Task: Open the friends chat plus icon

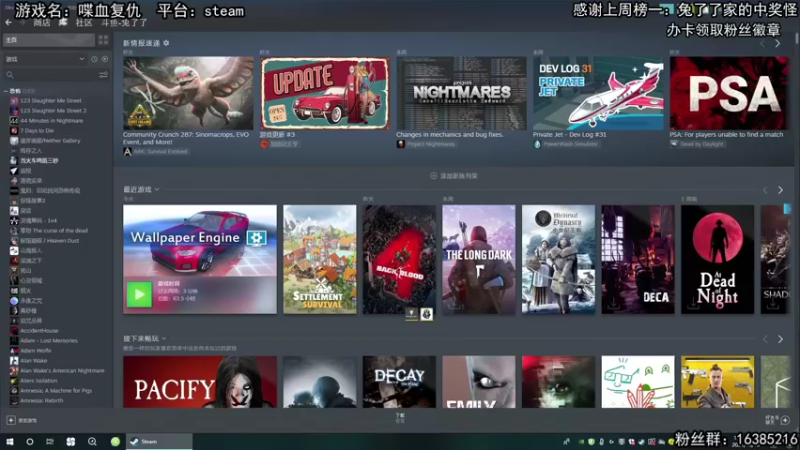Action: tap(785, 420)
